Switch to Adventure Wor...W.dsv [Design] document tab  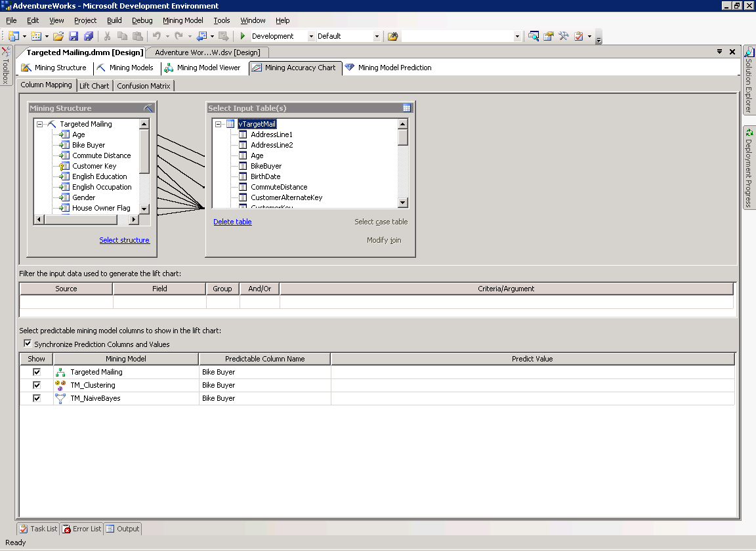coord(207,52)
